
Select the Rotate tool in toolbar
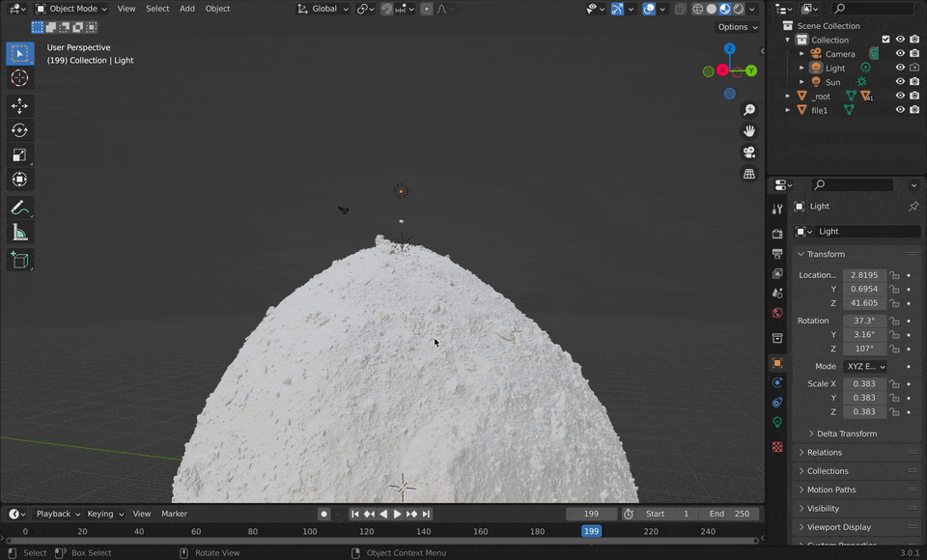[19, 130]
